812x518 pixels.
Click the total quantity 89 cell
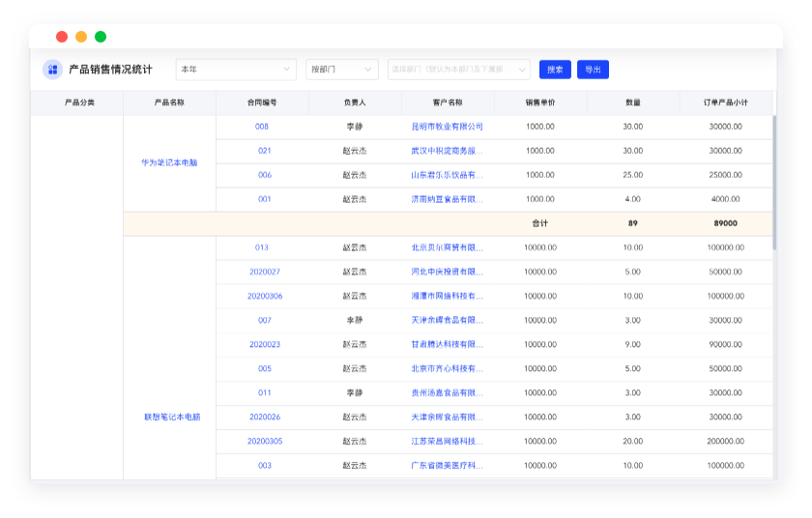pos(633,223)
